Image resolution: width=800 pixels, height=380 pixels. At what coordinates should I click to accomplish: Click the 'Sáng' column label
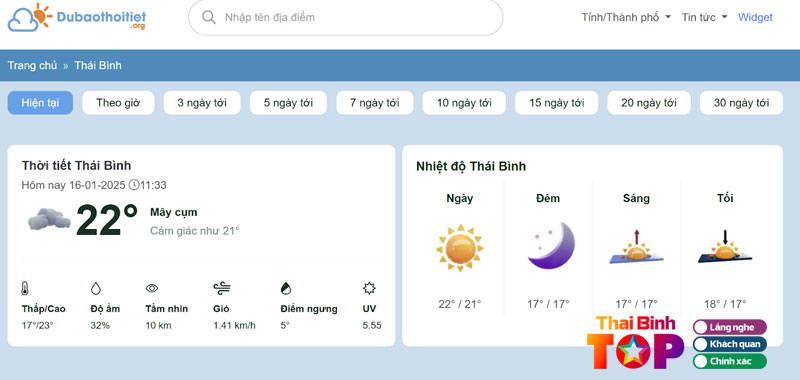[x=636, y=198]
